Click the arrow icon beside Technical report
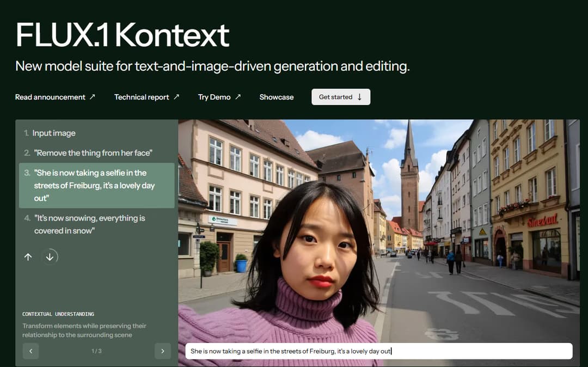588x367 pixels. [176, 97]
